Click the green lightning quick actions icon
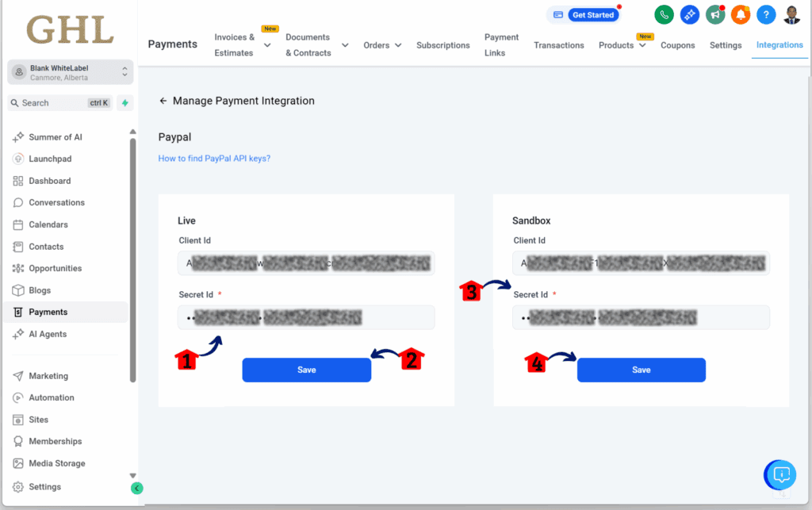 point(124,102)
